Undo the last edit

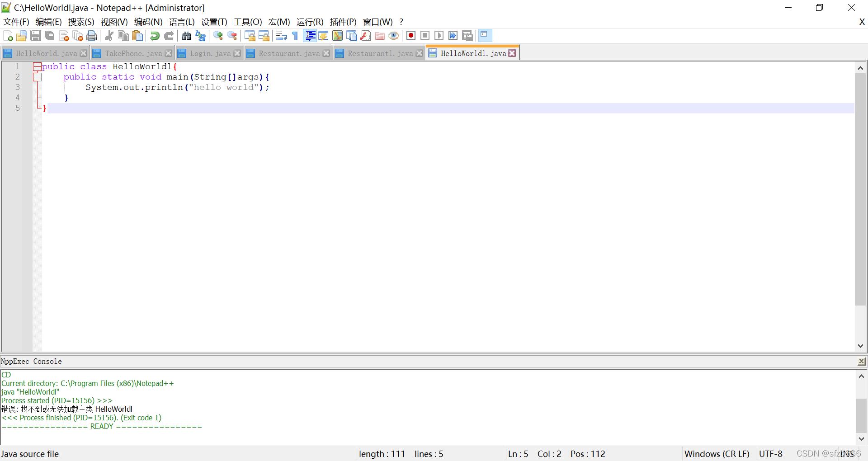[x=155, y=36]
